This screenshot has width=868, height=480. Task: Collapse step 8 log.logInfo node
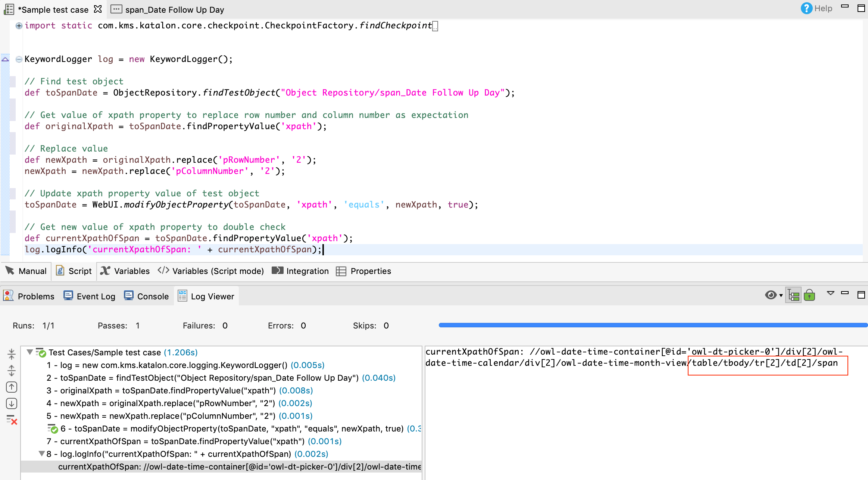(x=42, y=453)
